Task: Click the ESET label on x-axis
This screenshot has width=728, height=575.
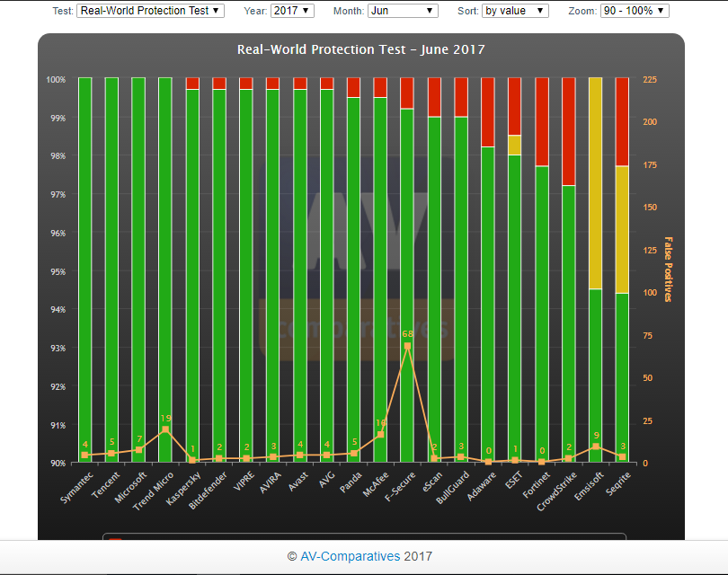Action: tap(514, 480)
